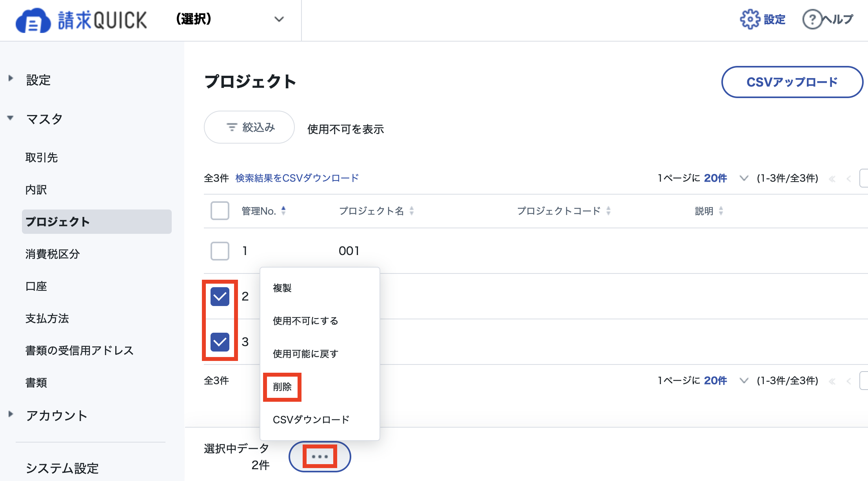
Task: Click the three-dots action button for selected data
Action: click(320, 457)
